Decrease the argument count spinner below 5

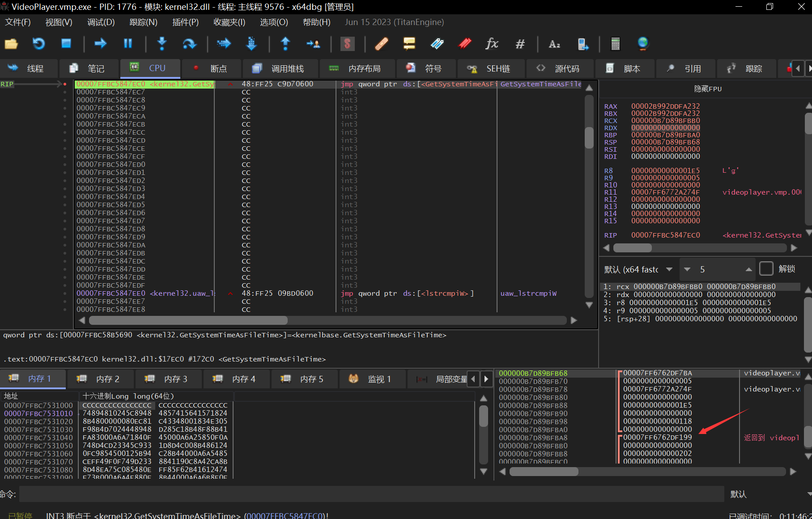click(x=687, y=269)
